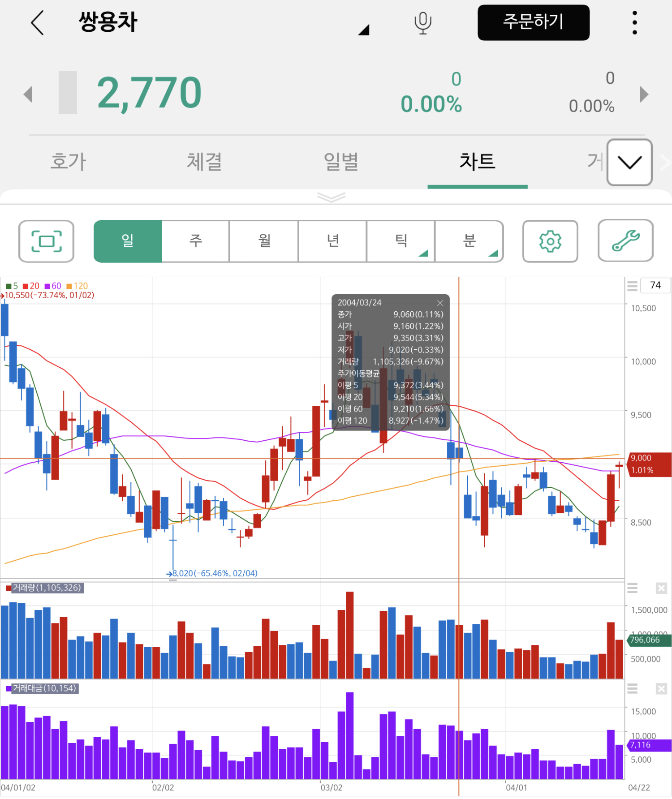Tap 이평 20 row in info popup
672x799 pixels.
click(x=390, y=397)
